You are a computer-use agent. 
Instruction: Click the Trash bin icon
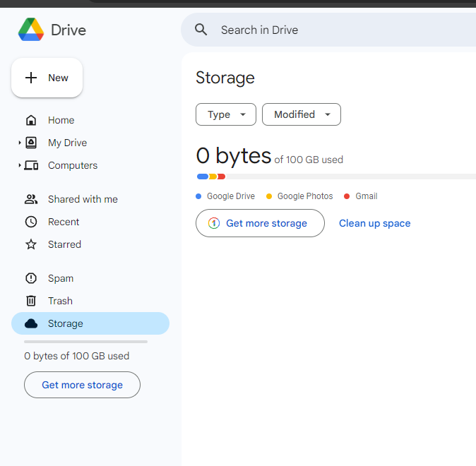point(31,301)
